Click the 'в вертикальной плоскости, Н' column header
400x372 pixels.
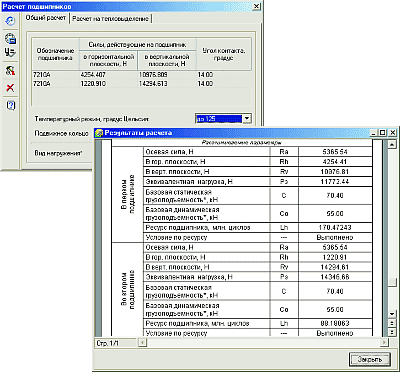[167, 60]
